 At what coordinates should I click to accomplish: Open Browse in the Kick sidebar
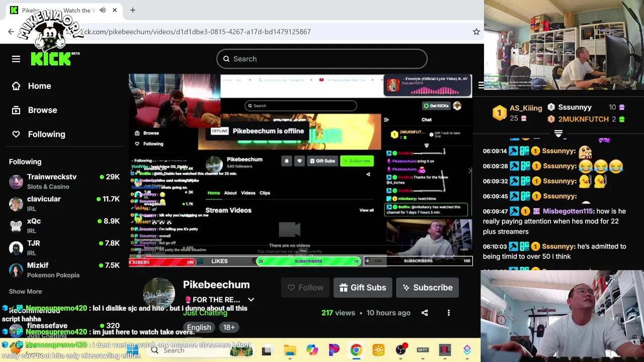click(x=42, y=110)
